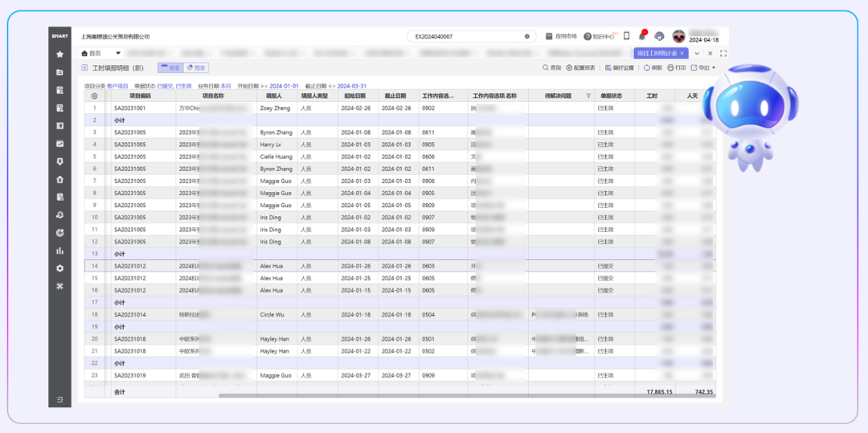This screenshot has width=868, height=433.
Task: Click the horizontal scrollbar under the table
Action: (466, 395)
